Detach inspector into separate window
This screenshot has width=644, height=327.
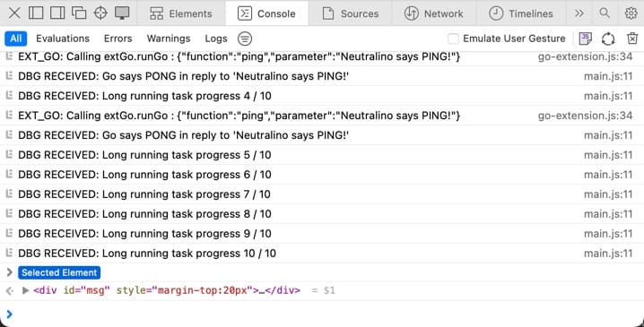79,13
